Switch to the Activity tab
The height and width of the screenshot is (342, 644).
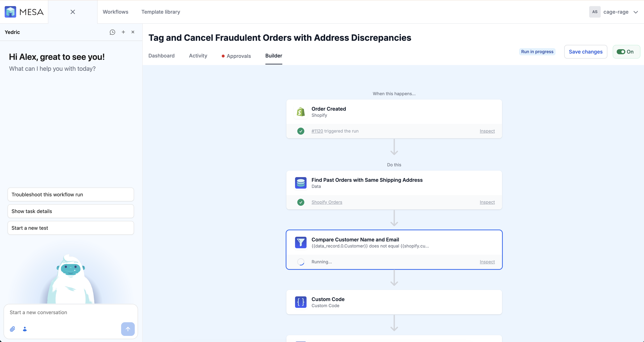pos(198,56)
